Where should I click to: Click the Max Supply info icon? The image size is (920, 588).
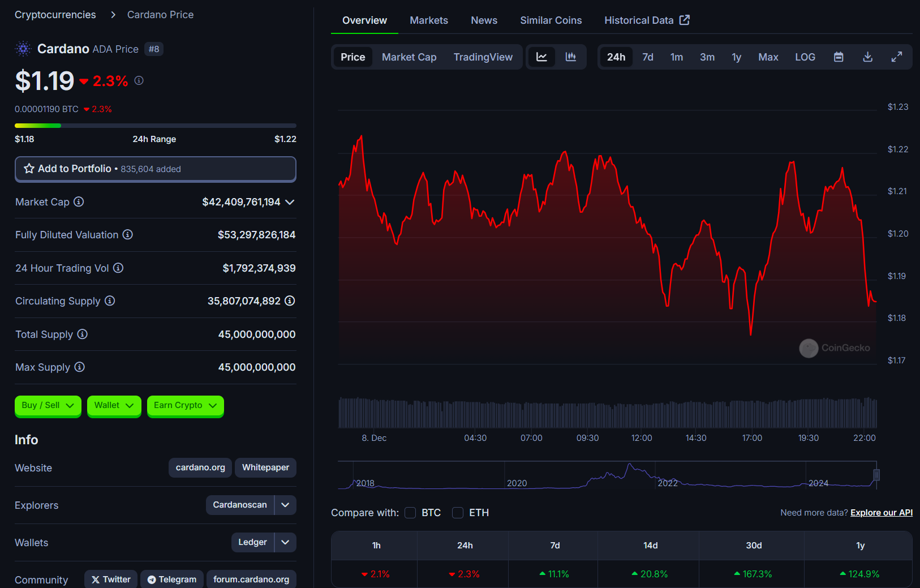click(80, 367)
